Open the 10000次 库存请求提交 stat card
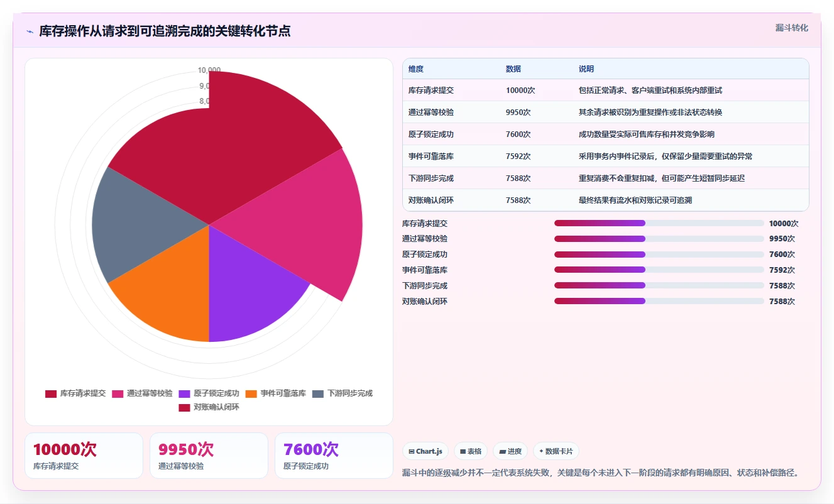The width and height of the screenshot is (834, 504). [x=84, y=456]
